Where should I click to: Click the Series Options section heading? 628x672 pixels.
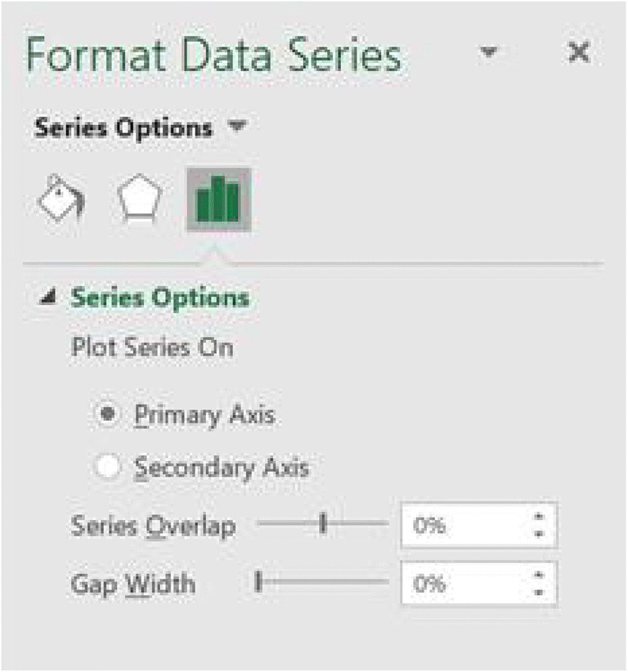[160, 298]
